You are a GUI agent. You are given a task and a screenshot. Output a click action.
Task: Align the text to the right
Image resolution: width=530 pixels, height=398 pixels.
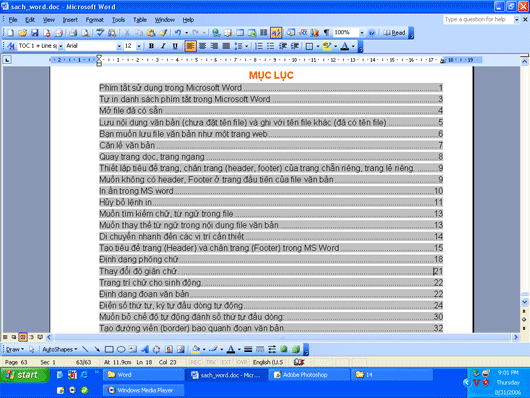[214, 46]
